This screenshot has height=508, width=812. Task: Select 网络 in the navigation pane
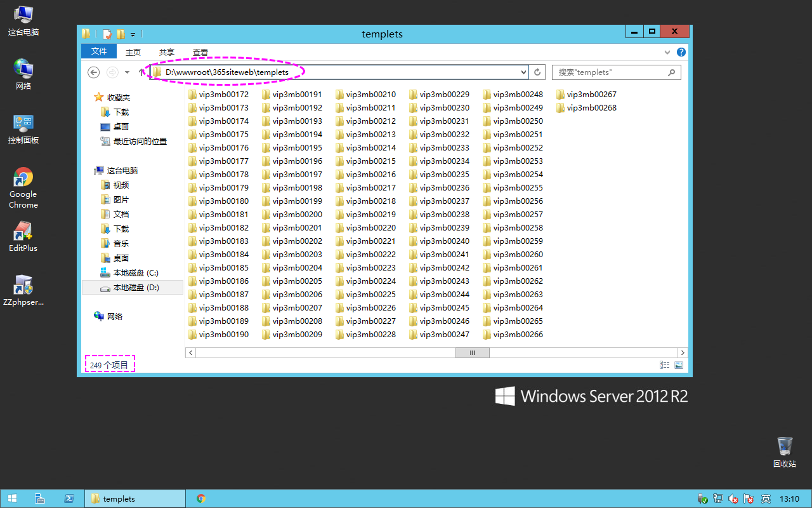tap(108, 316)
